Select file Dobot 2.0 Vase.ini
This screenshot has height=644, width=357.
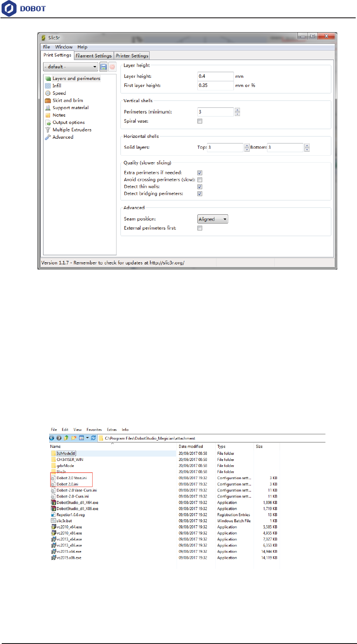pos(69,478)
